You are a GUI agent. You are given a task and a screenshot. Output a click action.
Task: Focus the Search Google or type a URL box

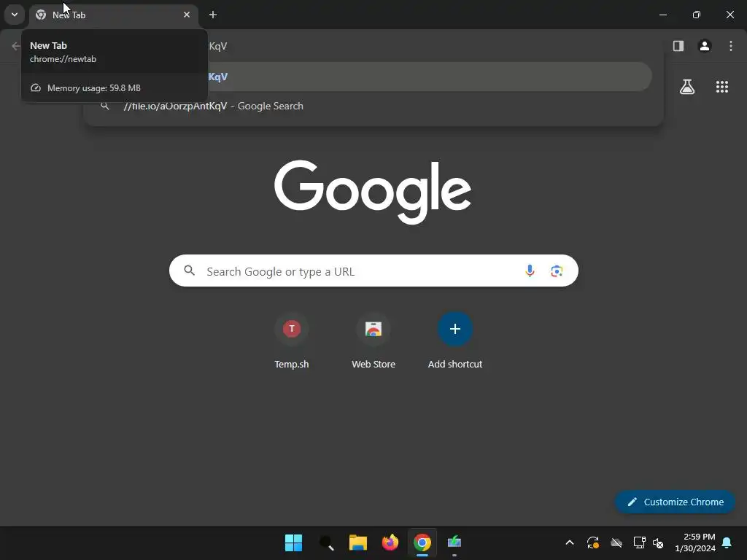pyautogui.click(x=373, y=271)
